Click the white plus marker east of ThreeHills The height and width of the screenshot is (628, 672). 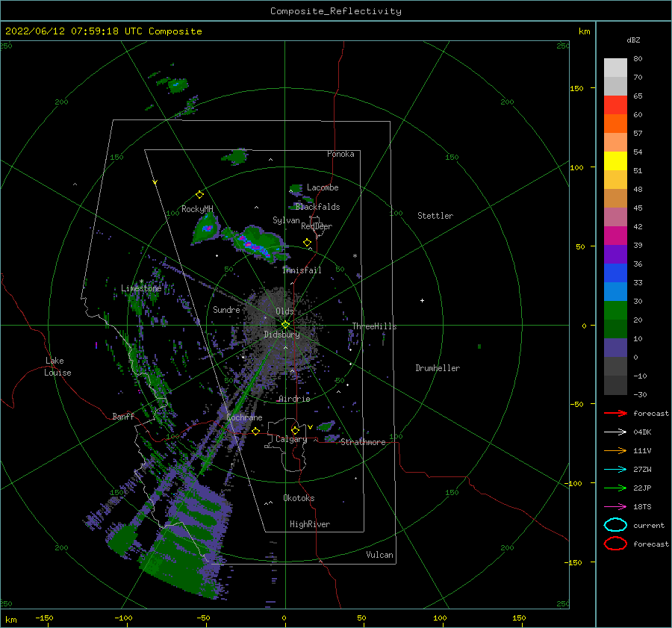click(422, 300)
